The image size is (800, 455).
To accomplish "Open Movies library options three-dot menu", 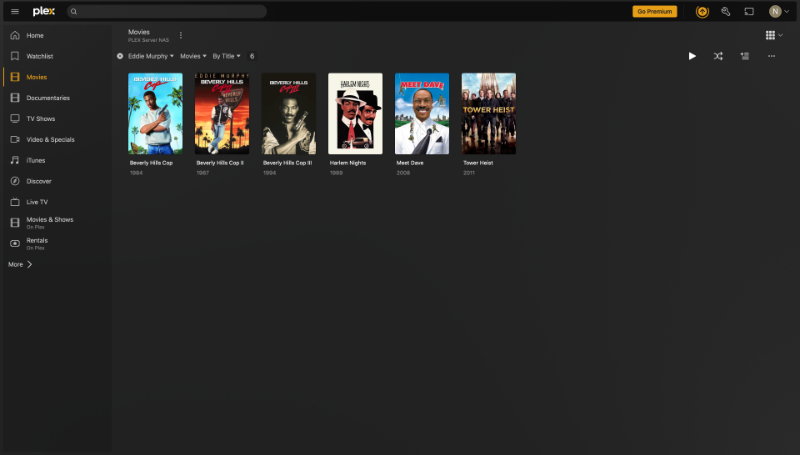I will [181, 35].
